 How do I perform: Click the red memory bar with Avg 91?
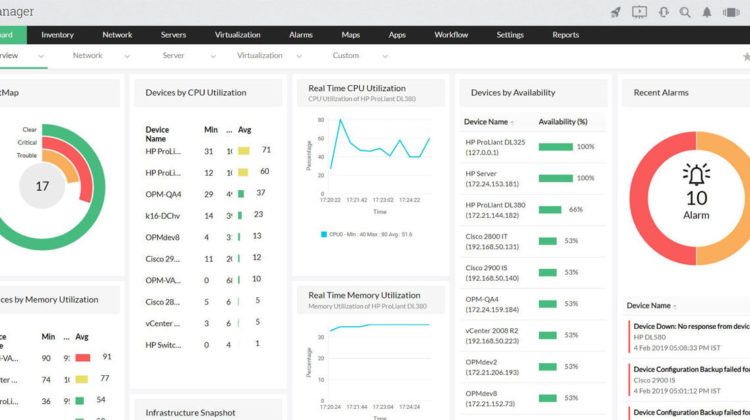[x=83, y=357]
